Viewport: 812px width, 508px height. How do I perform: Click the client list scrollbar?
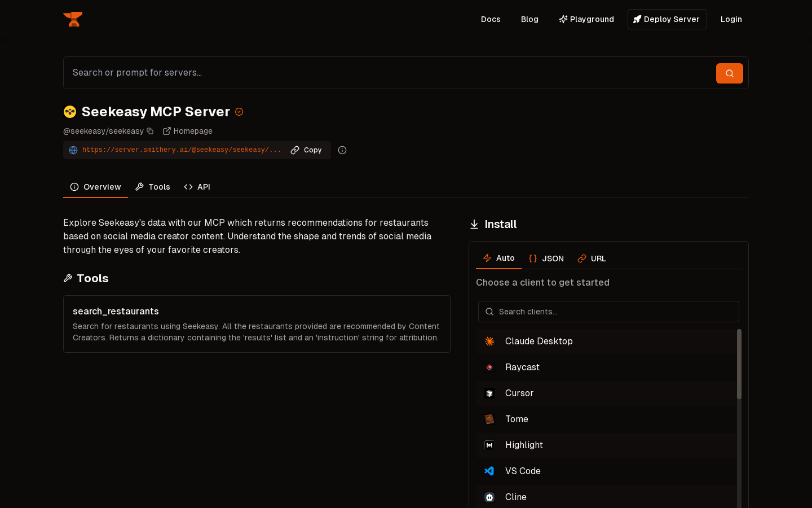point(739,364)
